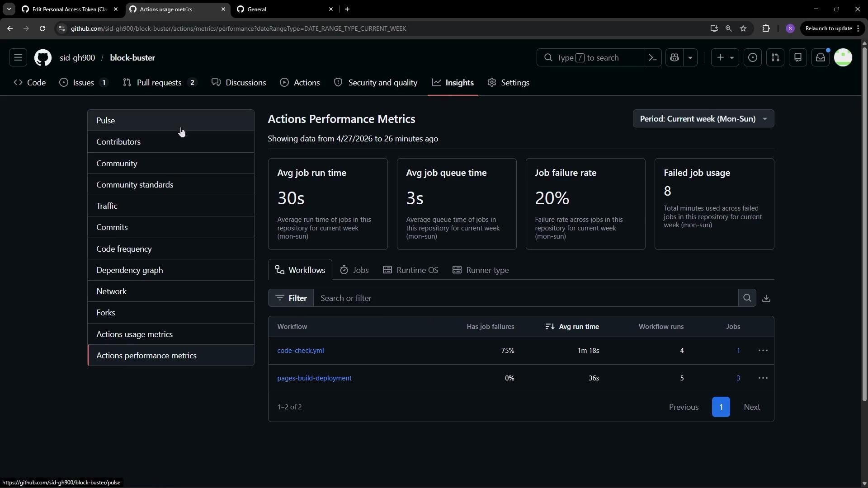Open Actions usage metrics in sidebar
Image resolution: width=868 pixels, height=488 pixels.
point(171,334)
